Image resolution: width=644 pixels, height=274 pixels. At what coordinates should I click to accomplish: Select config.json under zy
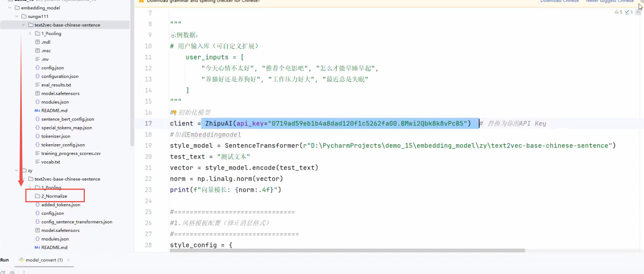(53, 213)
